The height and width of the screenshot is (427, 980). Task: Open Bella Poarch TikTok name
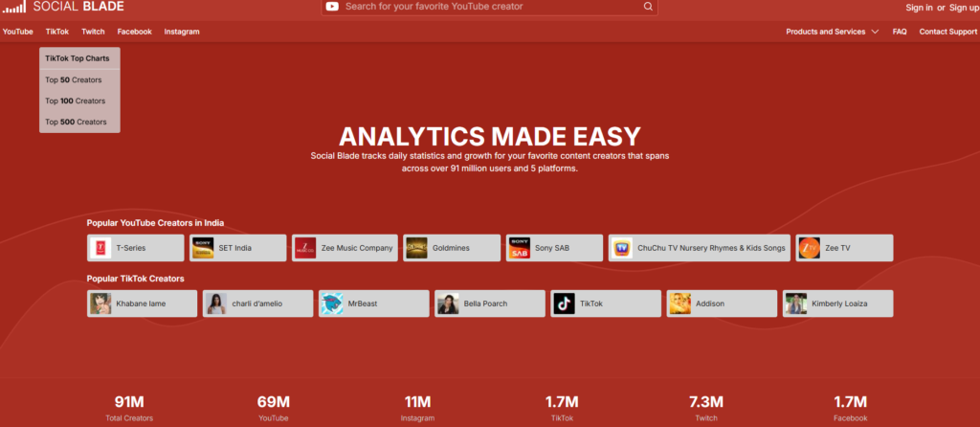pos(485,303)
